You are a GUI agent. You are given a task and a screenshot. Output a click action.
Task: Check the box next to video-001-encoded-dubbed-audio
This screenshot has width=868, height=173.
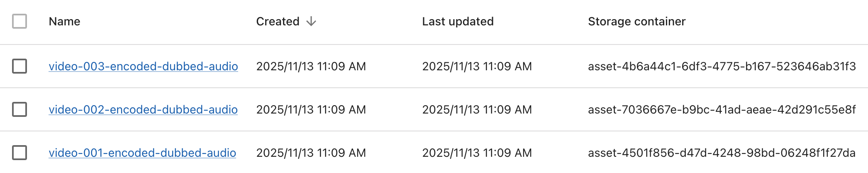pyautogui.click(x=20, y=153)
